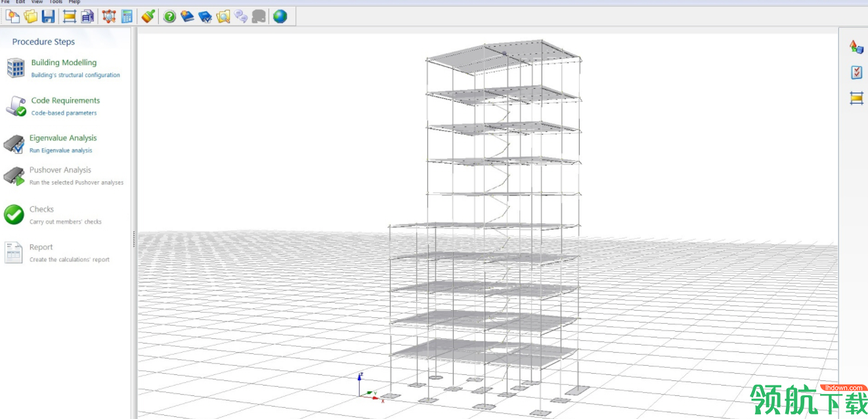
Task: Click the blue book with checkmark icon
Action: tap(206, 16)
